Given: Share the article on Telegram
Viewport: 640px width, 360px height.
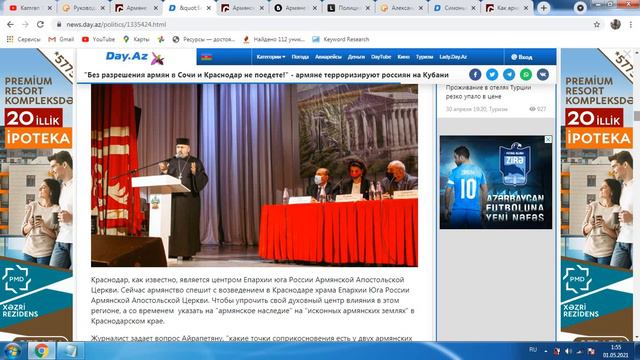Looking at the screenshot, I should [509, 74].
